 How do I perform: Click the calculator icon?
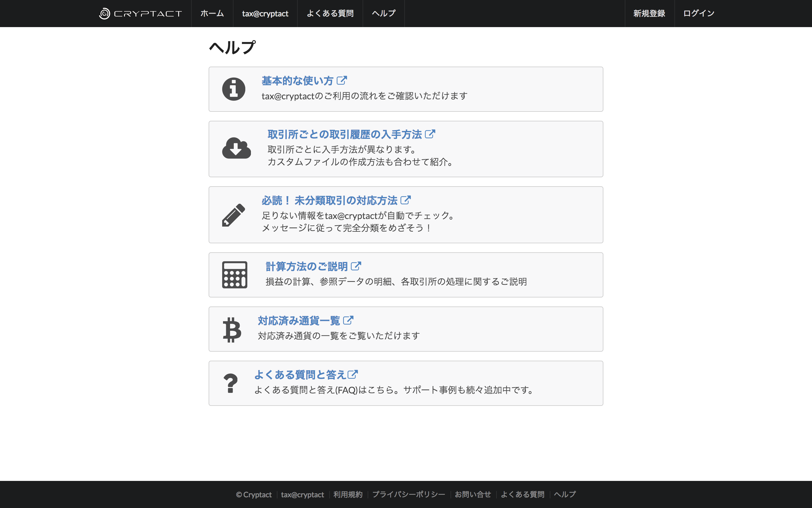(235, 275)
